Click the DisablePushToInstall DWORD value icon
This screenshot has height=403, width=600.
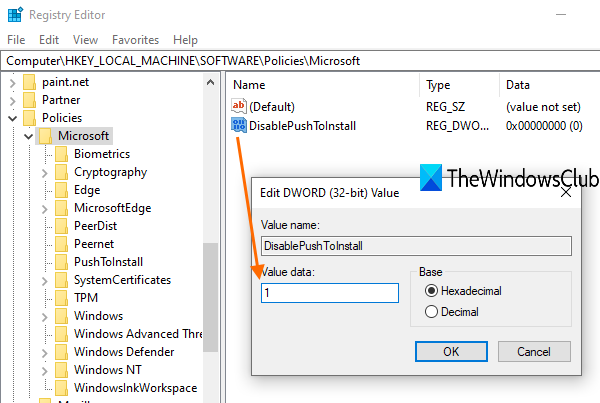click(239, 125)
